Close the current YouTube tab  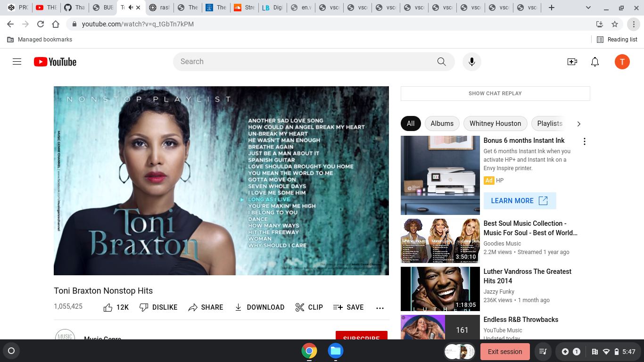pos(138,8)
